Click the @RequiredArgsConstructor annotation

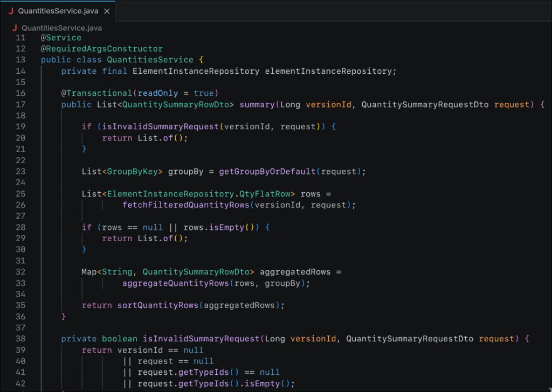click(102, 48)
